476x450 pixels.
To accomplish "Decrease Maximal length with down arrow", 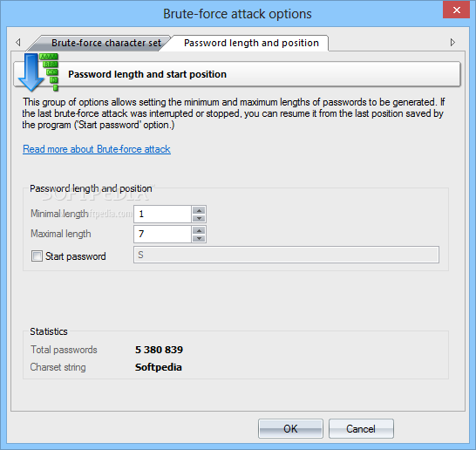I will click(x=199, y=238).
